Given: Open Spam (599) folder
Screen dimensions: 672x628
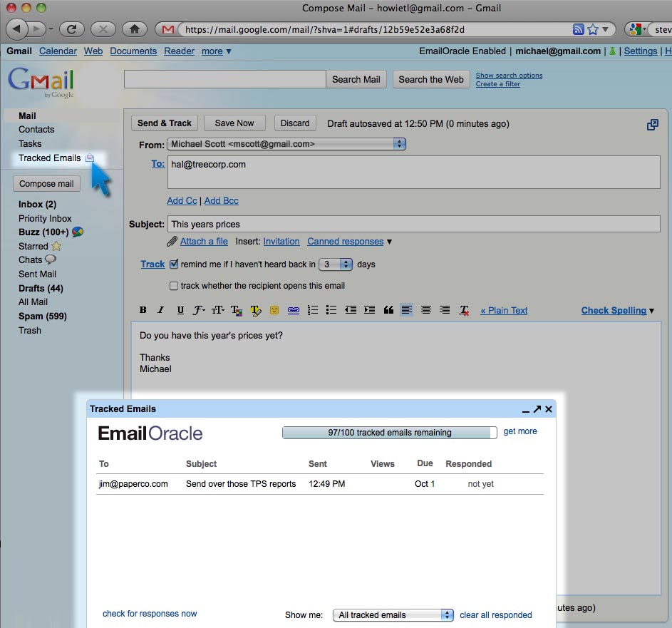Looking at the screenshot, I should tap(43, 316).
